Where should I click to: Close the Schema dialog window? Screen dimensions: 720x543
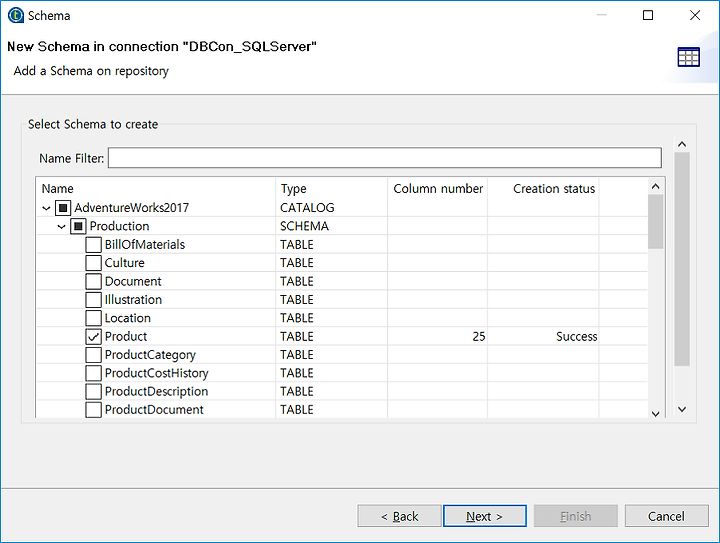pyautogui.click(x=695, y=15)
